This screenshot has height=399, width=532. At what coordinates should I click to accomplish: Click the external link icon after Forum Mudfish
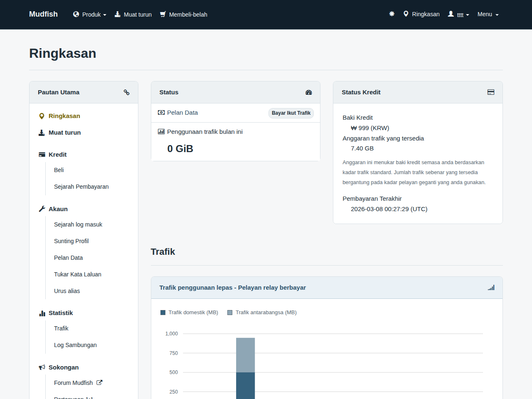(99, 382)
